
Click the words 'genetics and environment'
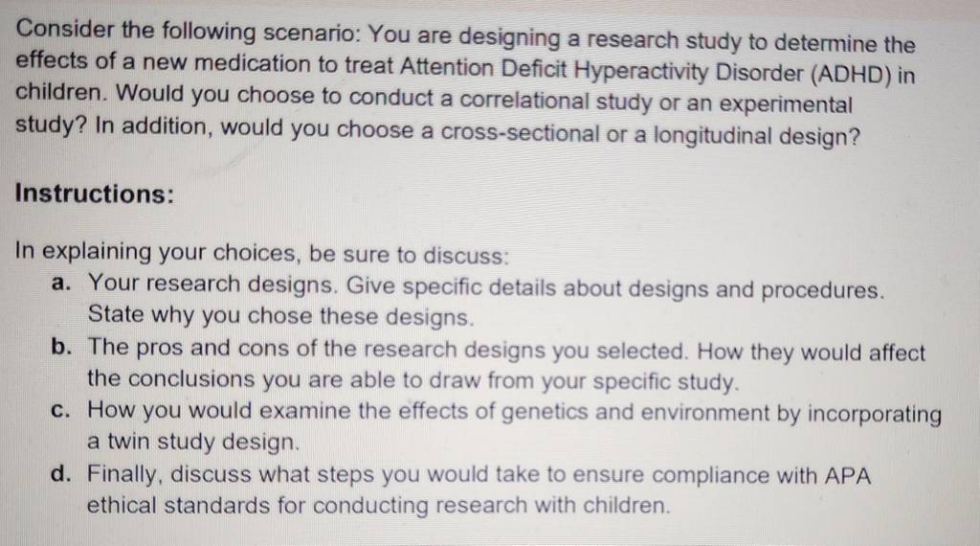pyautogui.click(x=635, y=412)
